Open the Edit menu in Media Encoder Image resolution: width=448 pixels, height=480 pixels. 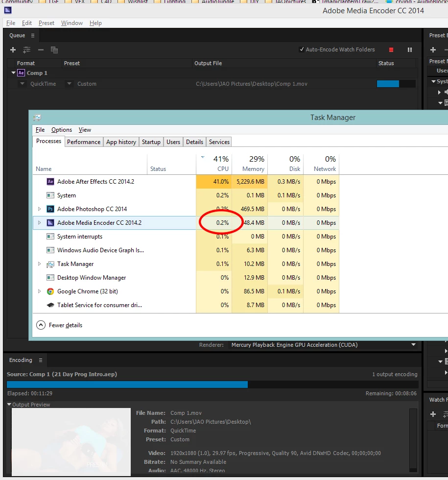point(26,23)
